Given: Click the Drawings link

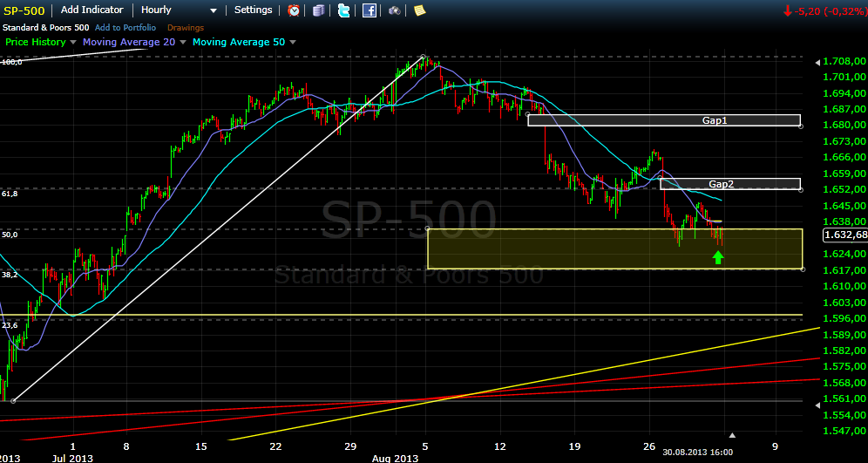Looking at the screenshot, I should click(185, 28).
